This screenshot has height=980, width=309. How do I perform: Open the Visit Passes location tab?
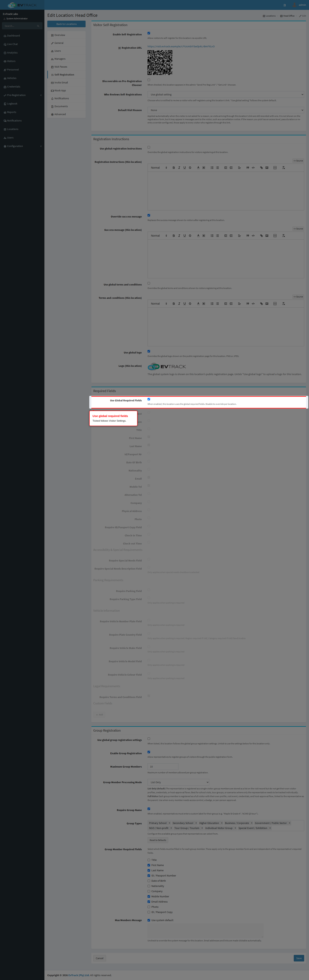pos(66,67)
